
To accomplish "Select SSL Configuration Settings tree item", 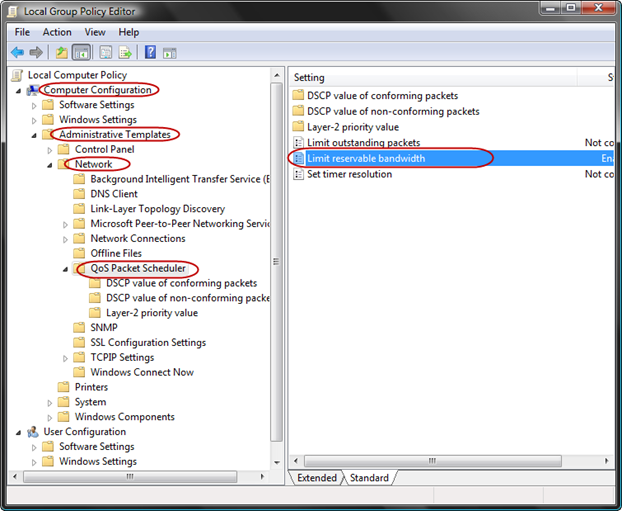I will [x=148, y=342].
